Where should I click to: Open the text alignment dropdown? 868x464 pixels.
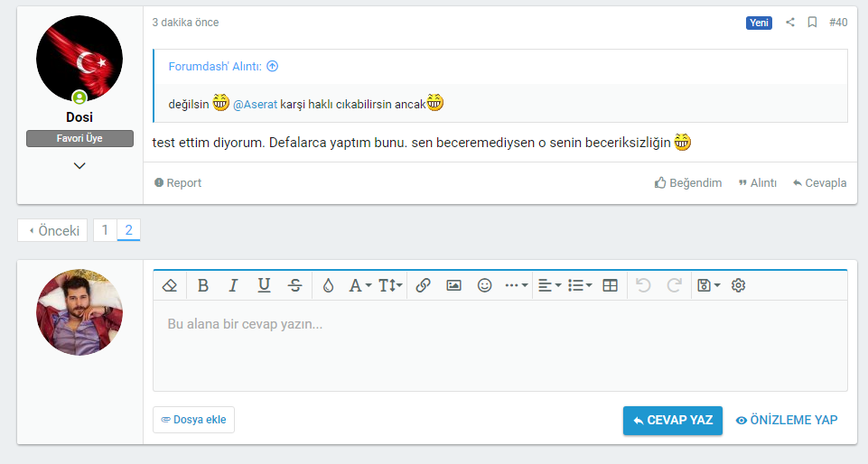click(548, 285)
